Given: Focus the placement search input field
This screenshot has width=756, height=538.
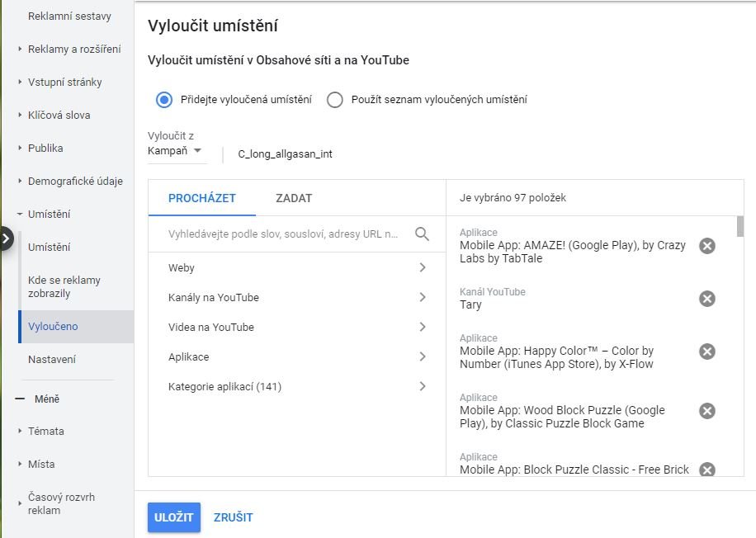Looking at the screenshot, I should point(283,234).
